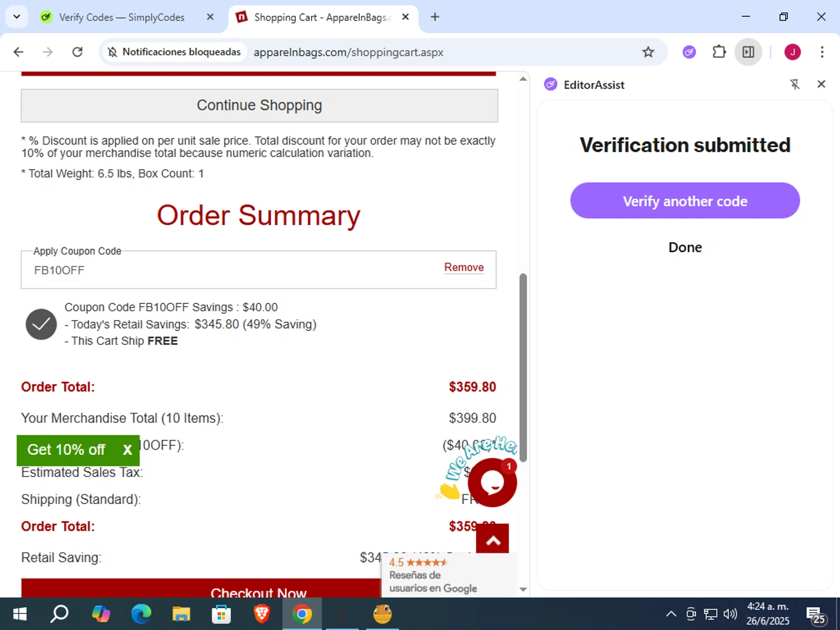
Task: Open the network icon in system tray
Action: click(711, 614)
